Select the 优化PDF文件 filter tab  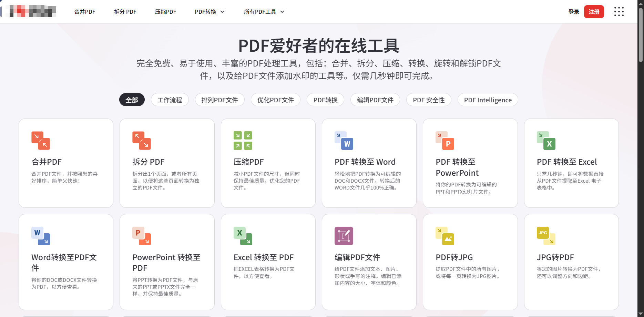coord(276,100)
